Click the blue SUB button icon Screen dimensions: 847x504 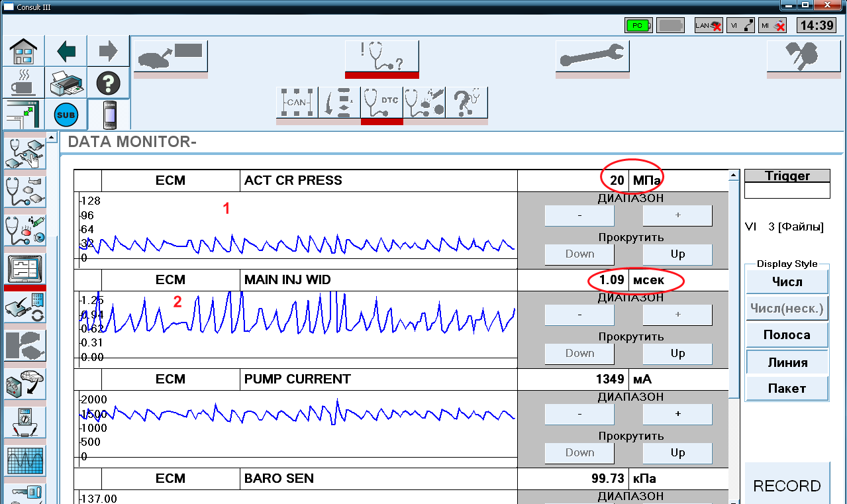(x=66, y=115)
